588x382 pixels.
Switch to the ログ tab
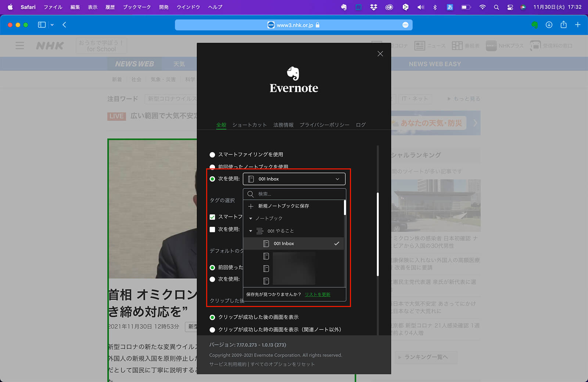[361, 125]
